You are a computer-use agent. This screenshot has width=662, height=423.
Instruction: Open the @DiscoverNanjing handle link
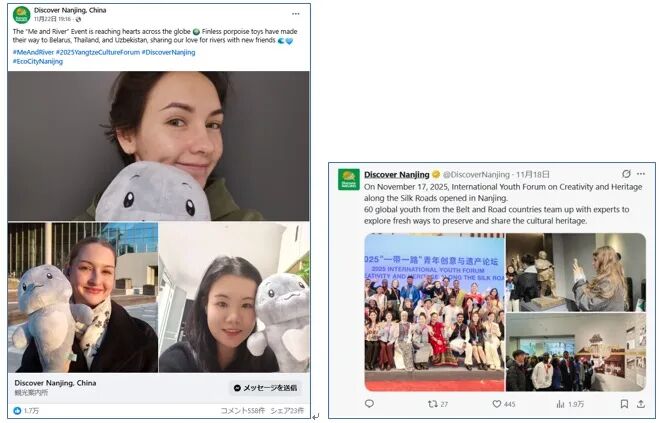(x=476, y=174)
